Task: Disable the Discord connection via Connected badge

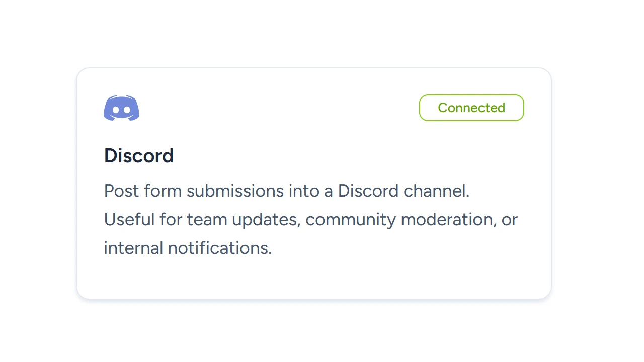Action: tap(471, 107)
